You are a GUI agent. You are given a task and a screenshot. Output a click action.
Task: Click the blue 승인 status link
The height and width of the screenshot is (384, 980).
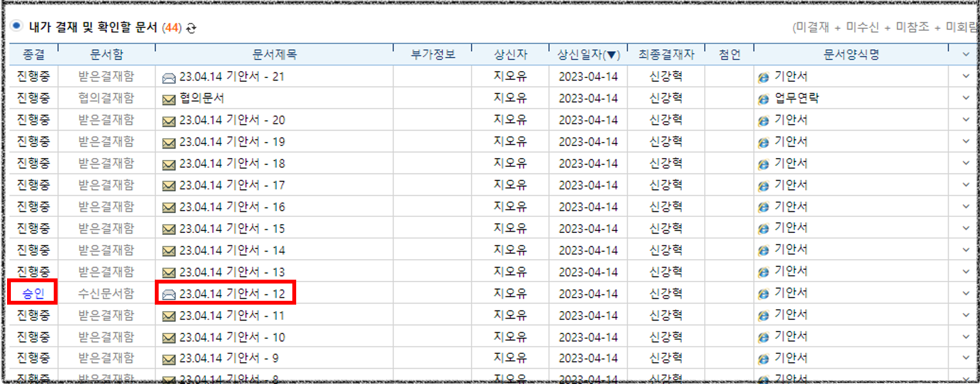click(33, 294)
